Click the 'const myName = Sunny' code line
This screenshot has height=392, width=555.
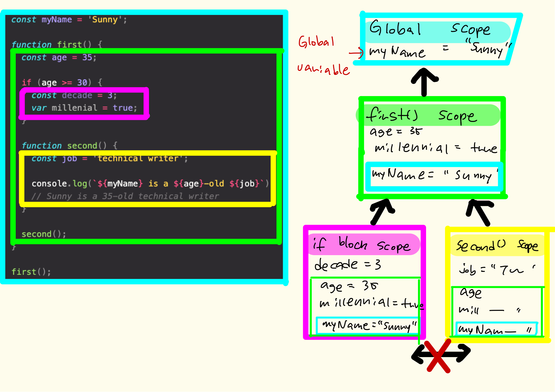pos(69,20)
